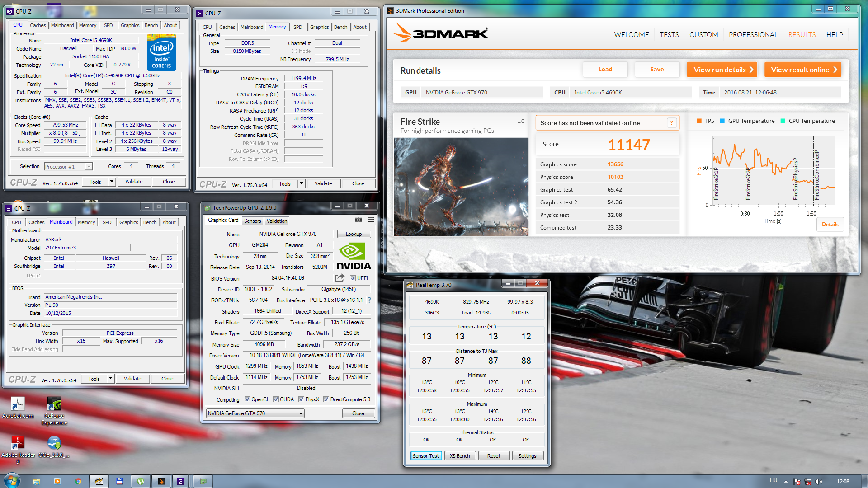Toggle the DirectCompute 5.0 checkbox
Screen dimensions: 868x488
326,399
